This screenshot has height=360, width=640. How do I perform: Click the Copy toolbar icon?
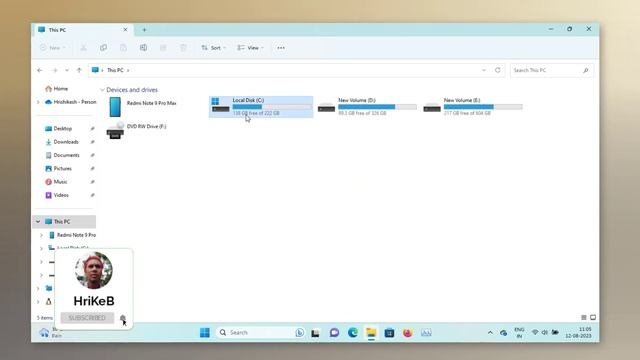(103, 48)
